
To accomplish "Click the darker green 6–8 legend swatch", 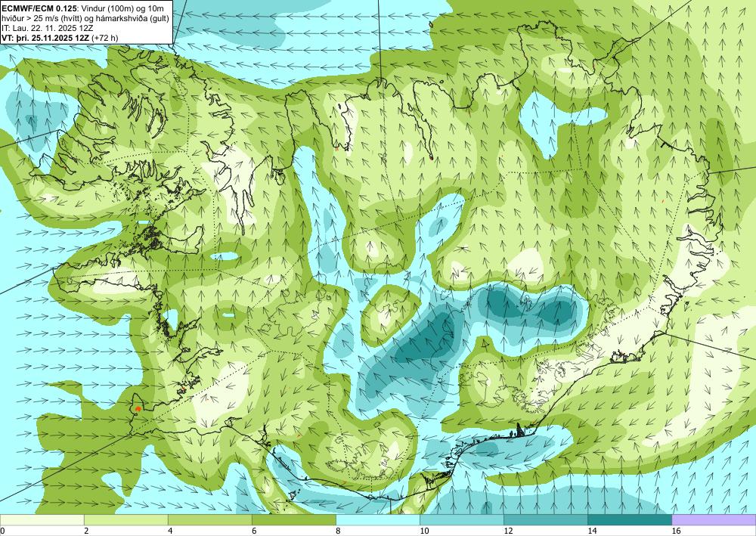I will (293, 520).
